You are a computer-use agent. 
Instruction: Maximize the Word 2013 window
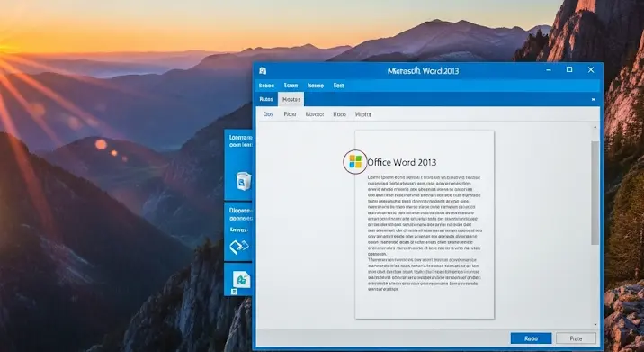point(569,70)
